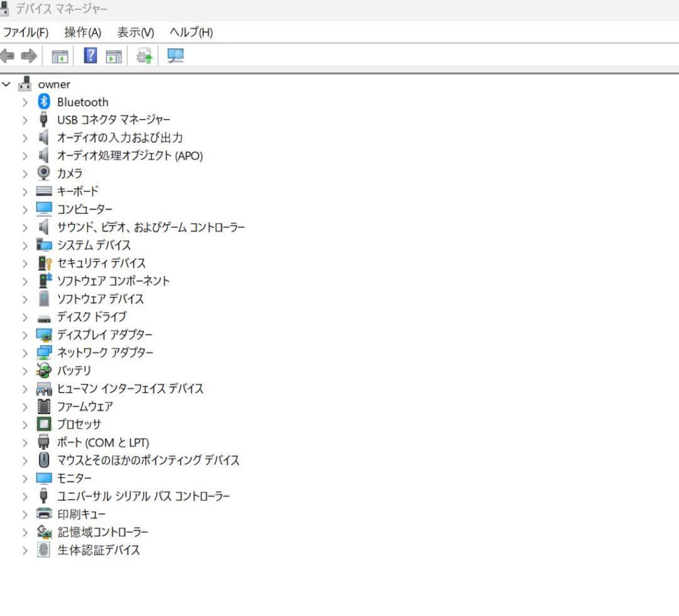Click the Bluetooth category icon
The image size is (679, 616).
[x=43, y=101]
